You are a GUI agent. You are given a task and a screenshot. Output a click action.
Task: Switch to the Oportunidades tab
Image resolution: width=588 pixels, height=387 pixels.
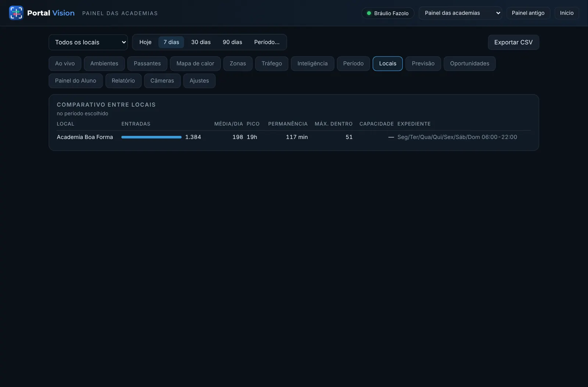[x=470, y=64]
